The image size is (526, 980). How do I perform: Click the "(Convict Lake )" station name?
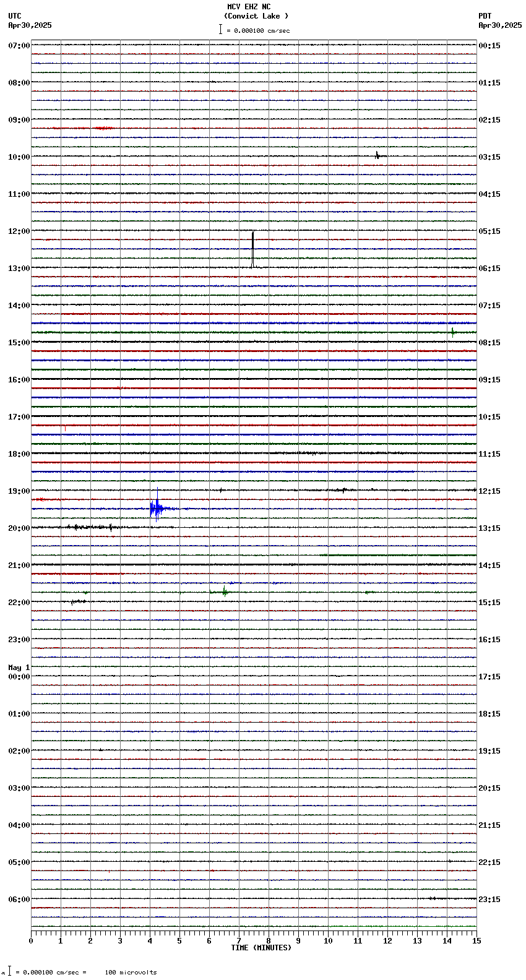pyautogui.click(x=256, y=16)
